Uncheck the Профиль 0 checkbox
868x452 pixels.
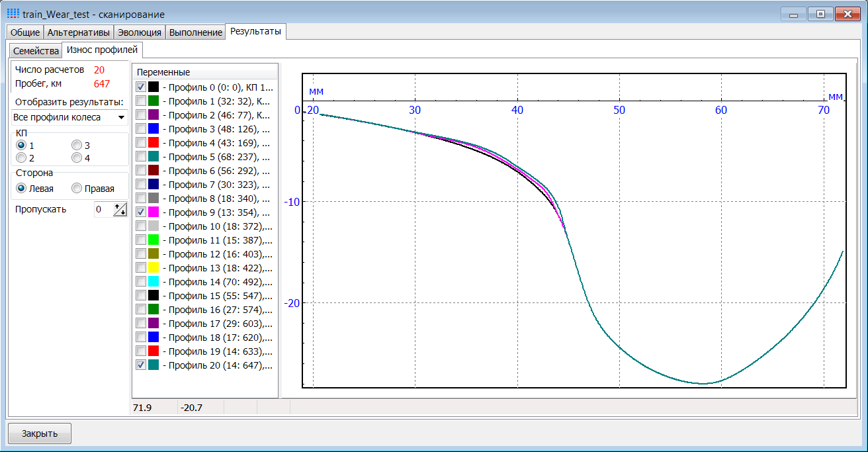[x=141, y=87]
